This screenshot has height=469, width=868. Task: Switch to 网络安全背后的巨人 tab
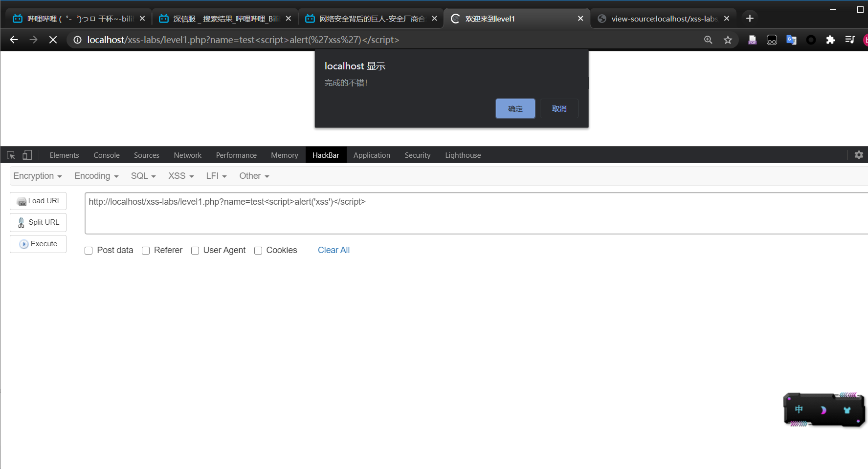click(x=371, y=19)
